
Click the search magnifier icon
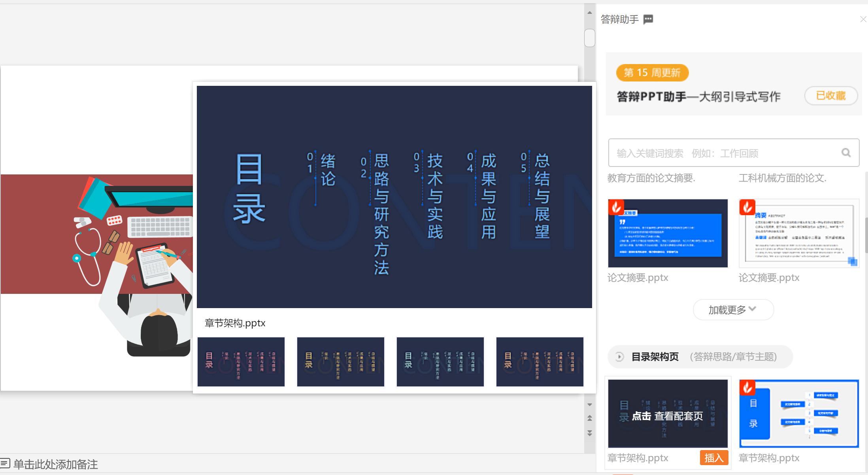coord(846,153)
